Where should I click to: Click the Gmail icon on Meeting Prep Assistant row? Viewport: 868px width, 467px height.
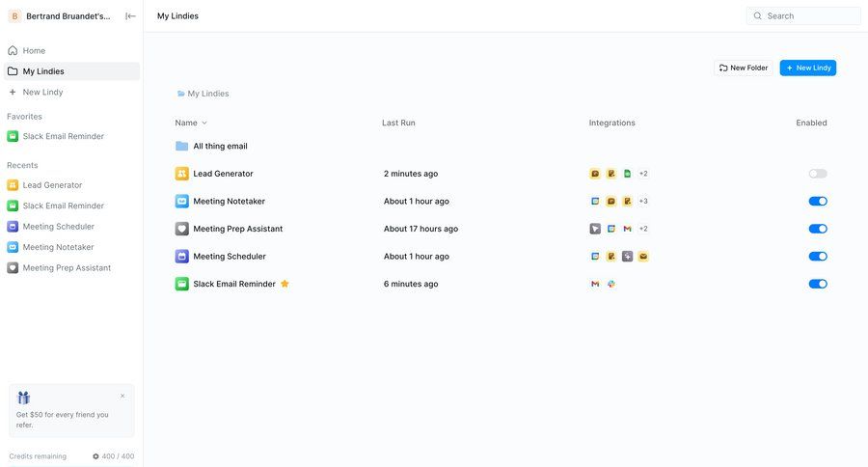627,229
